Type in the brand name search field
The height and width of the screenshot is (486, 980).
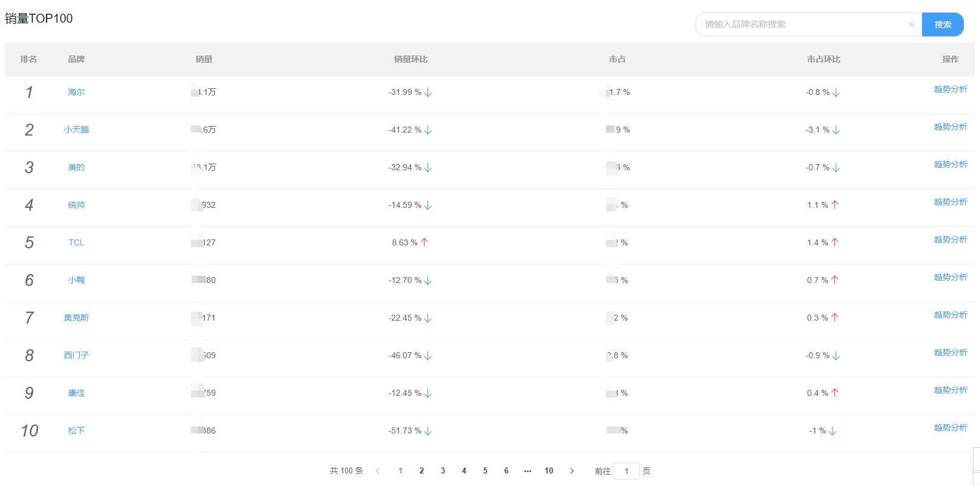802,24
